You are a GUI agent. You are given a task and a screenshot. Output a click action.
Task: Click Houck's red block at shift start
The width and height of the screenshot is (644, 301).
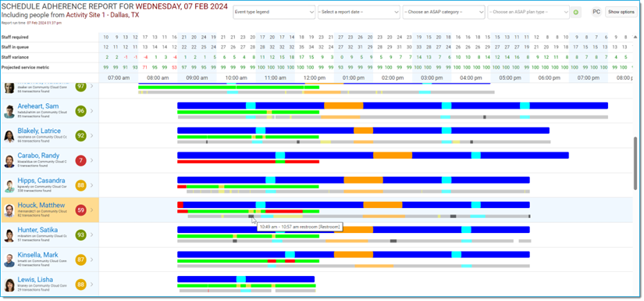coord(180,205)
